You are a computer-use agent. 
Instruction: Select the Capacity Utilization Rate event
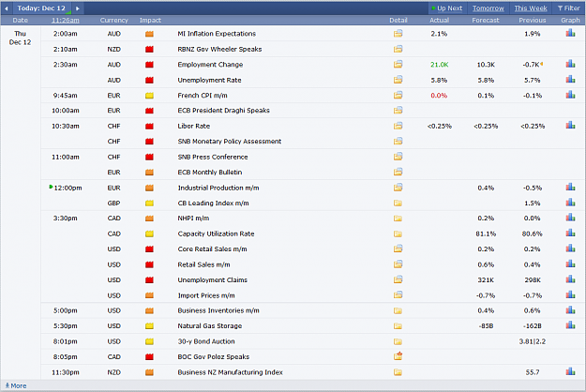pyautogui.click(x=216, y=234)
